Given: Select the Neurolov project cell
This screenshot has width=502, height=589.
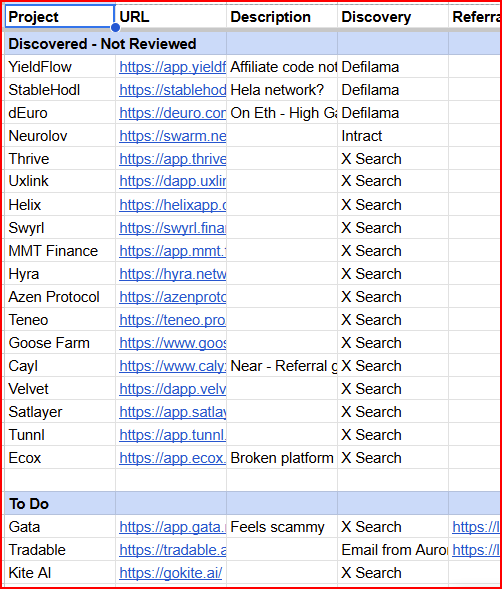Looking at the screenshot, I should pyautogui.click(x=60, y=136).
